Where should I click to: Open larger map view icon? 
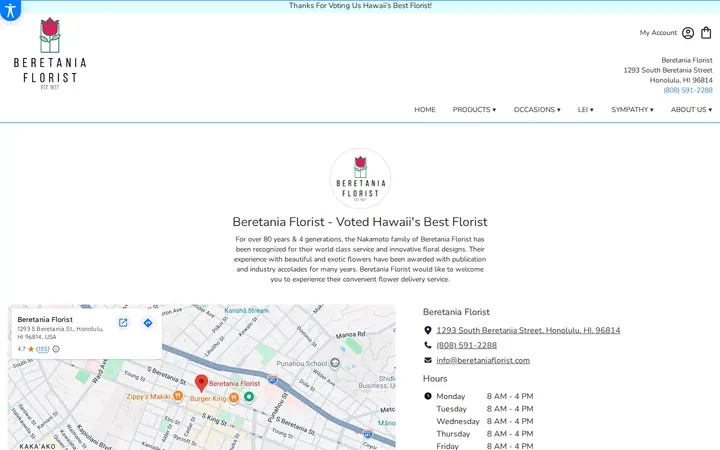[123, 323]
